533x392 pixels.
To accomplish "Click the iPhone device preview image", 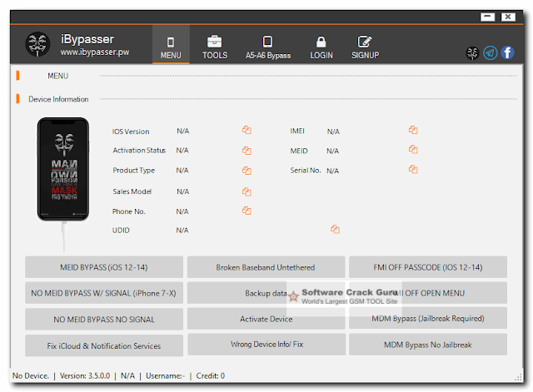I will tap(63, 169).
